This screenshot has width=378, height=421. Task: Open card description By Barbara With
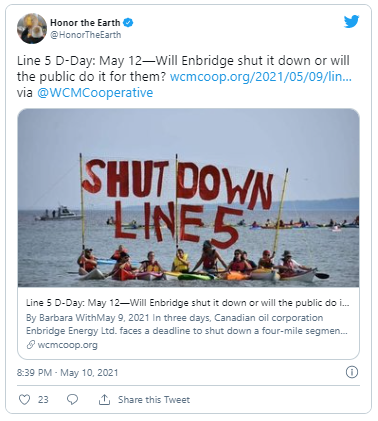tap(187, 324)
